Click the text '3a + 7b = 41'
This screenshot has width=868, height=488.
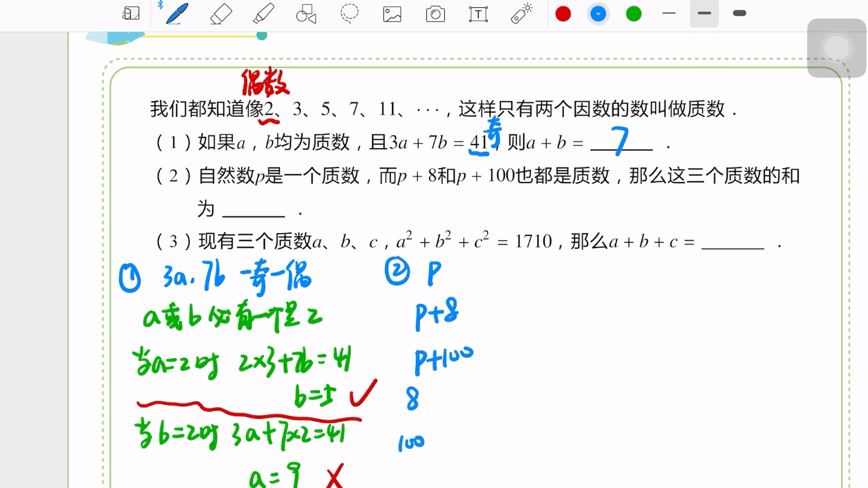pos(439,143)
